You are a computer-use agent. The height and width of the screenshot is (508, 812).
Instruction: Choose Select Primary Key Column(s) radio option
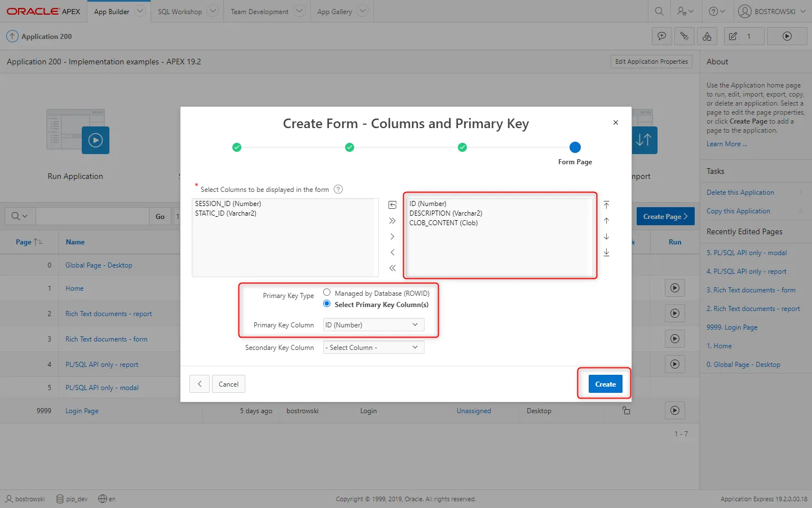(327, 304)
